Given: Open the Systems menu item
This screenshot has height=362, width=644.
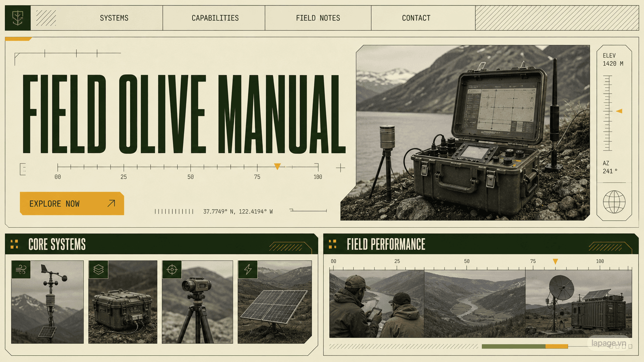Looking at the screenshot, I should tap(114, 18).
